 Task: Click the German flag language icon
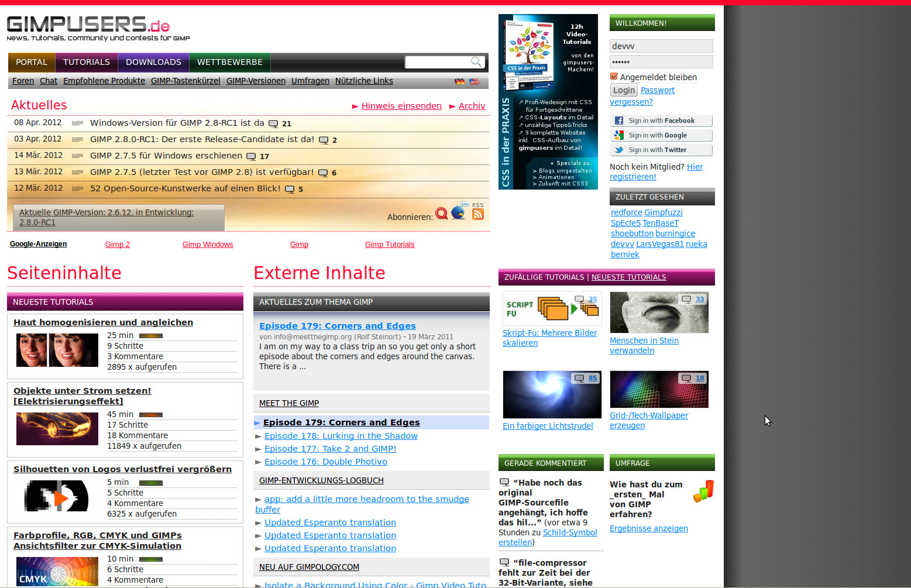coord(460,81)
